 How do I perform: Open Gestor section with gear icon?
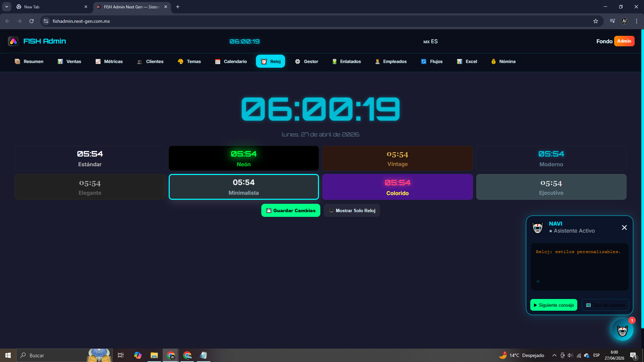click(x=306, y=61)
